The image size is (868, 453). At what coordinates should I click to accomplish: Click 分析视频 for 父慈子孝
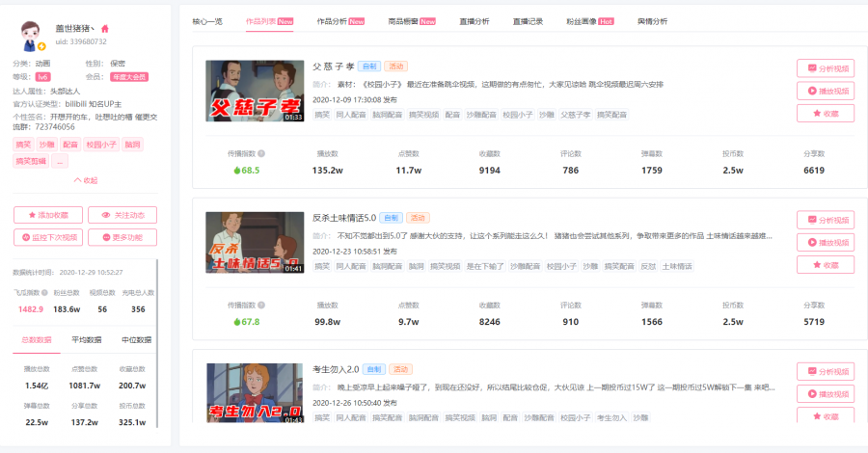[x=826, y=68]
